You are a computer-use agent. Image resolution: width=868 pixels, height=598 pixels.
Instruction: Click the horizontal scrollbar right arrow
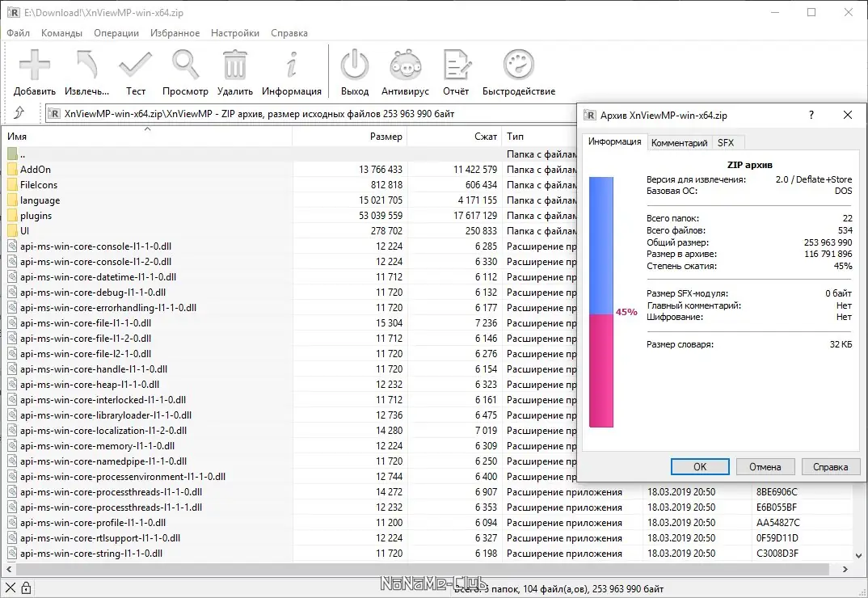845,569
